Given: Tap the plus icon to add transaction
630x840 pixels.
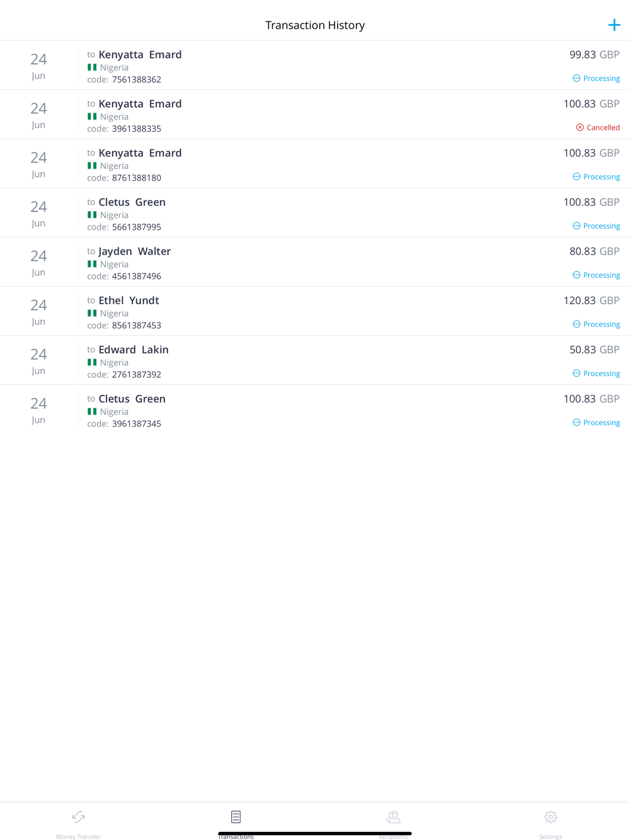Looking at the screenshot, I should pos(614,25).
